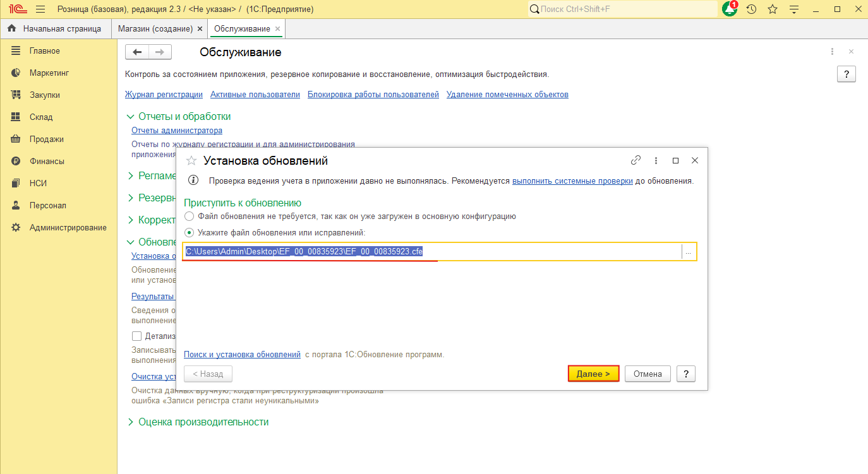Viewport: 868px width, 474px height.
Task: Click the search field magnifier icon
Action: click(x=534, y=9)
